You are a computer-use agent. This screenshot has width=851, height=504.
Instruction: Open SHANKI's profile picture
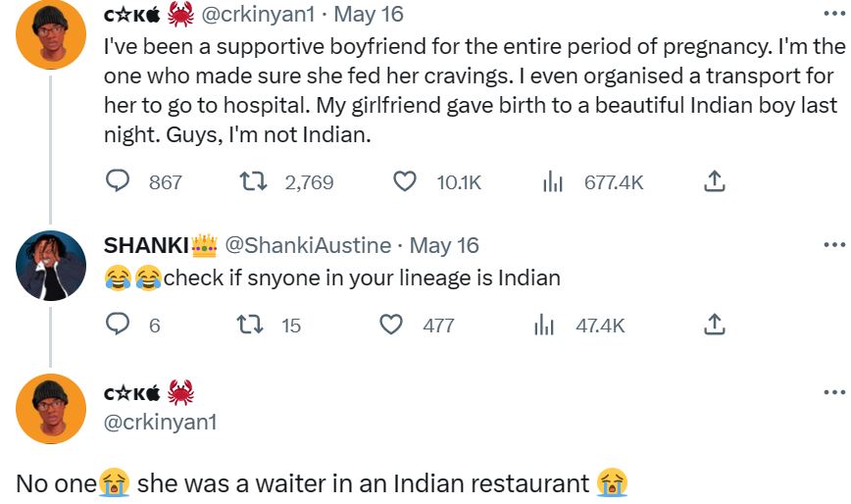51,265
